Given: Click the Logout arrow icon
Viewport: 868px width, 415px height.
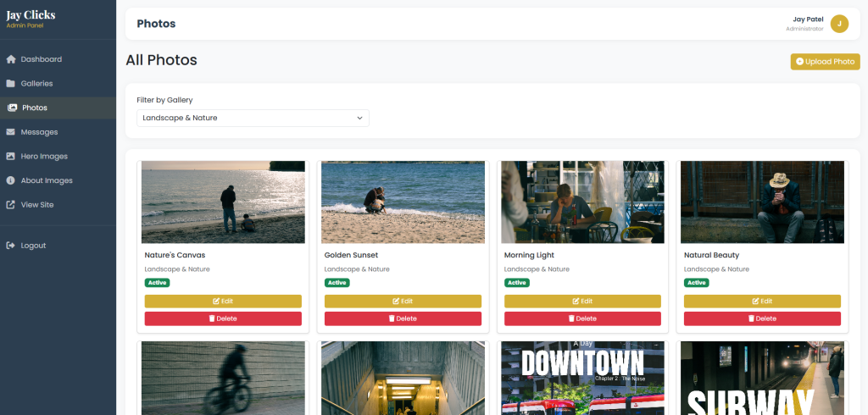Looking at the screenshot, I should coord(11,246).
